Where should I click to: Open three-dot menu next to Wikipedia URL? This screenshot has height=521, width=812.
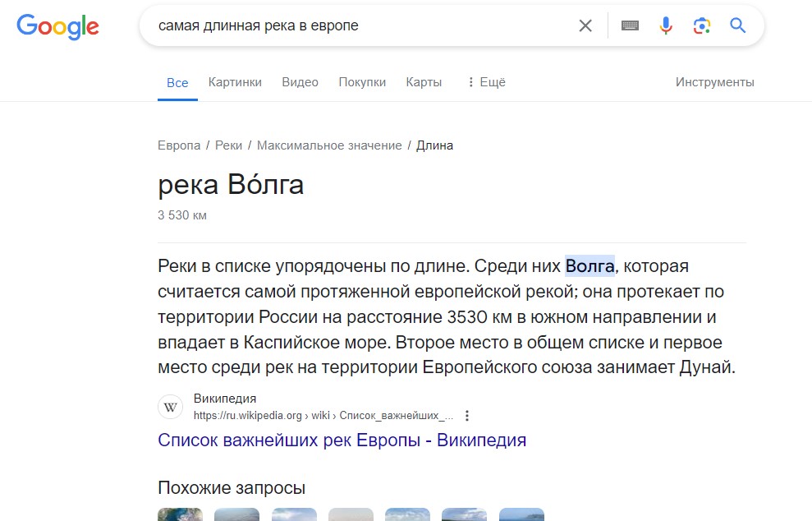466,415
